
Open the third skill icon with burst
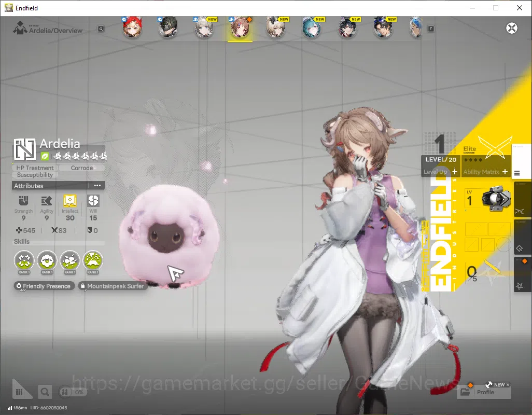click(x=70, y=260)
